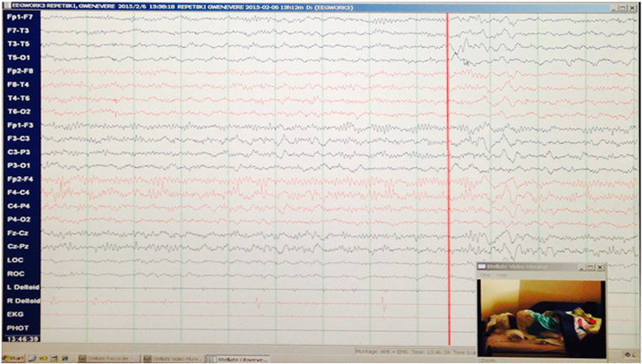Select the Fz-Cz channel label
The image size is (642, 364).
click(18, 233)
